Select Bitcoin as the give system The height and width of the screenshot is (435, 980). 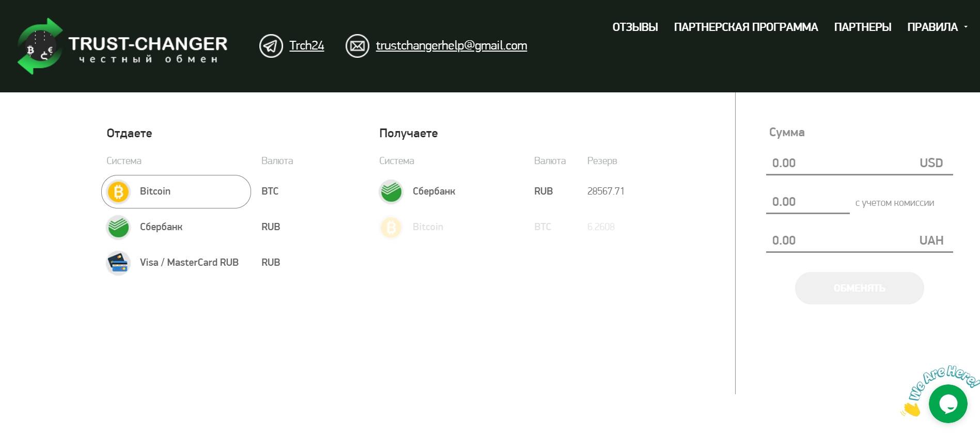point(176,191)
